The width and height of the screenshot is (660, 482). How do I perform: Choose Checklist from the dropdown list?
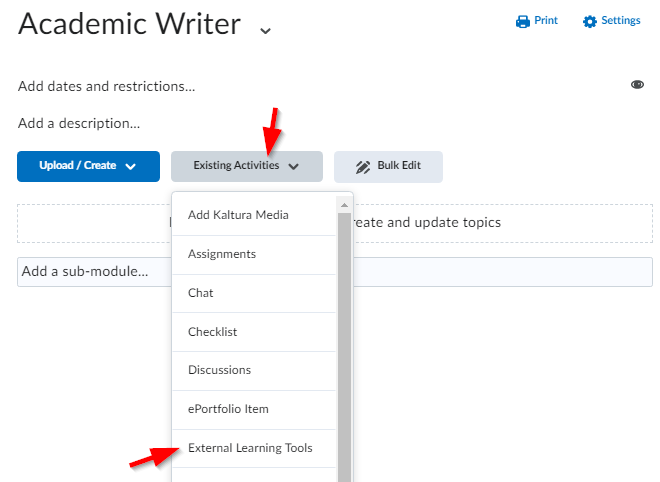click(x=254, y=332)
